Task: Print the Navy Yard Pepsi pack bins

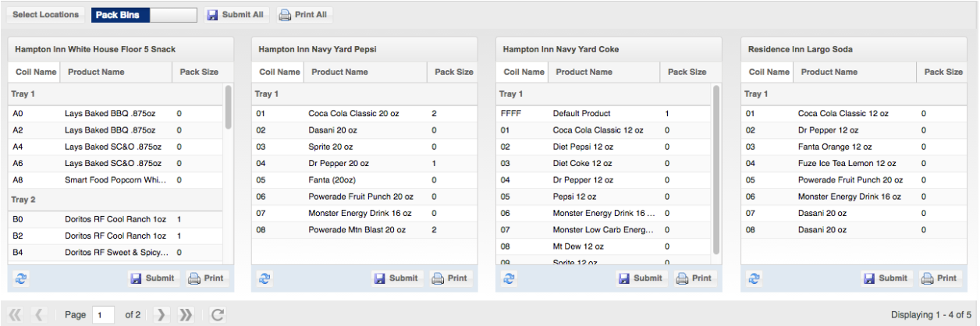Action: [x=452, y=278]
